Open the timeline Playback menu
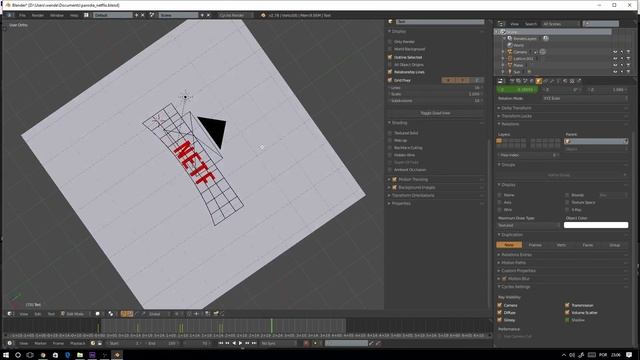The width and height of the screenshot is (640, 360). tap(78, 343)
